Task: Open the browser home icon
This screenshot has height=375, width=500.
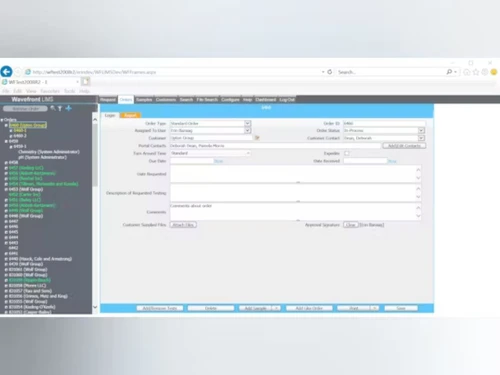Action: pyautogui.click(x=467, y=72)
